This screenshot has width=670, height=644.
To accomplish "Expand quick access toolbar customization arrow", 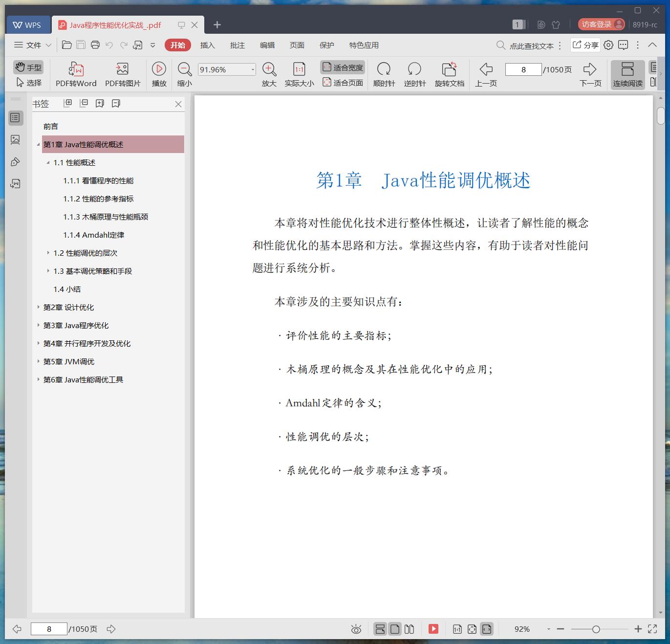I will tap(152, 45).
